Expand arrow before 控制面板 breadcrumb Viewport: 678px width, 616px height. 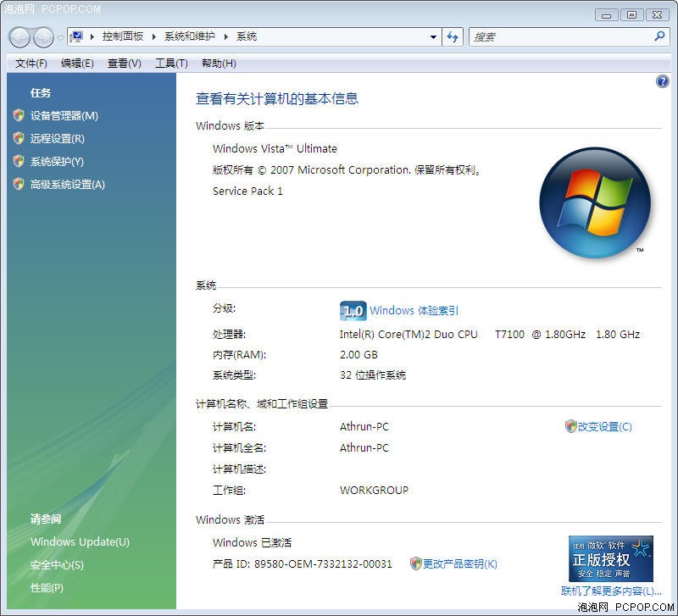pos(92,36)
